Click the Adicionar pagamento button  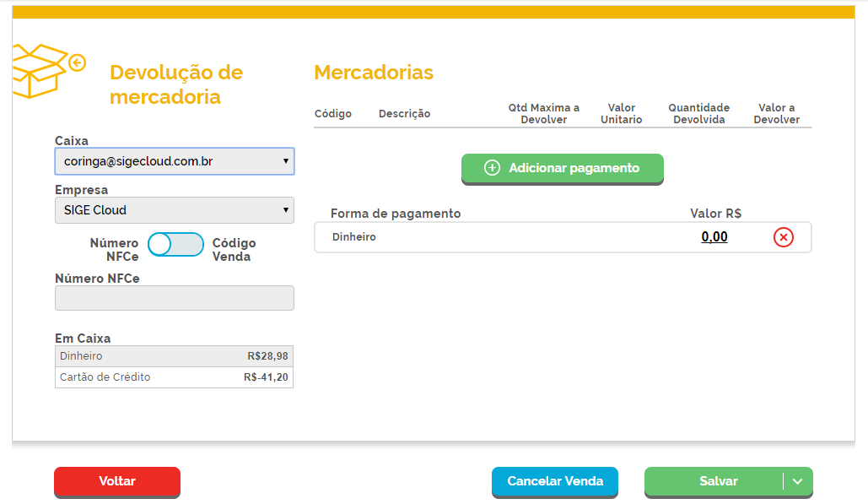pyautogui.click(x=563, y=168)
